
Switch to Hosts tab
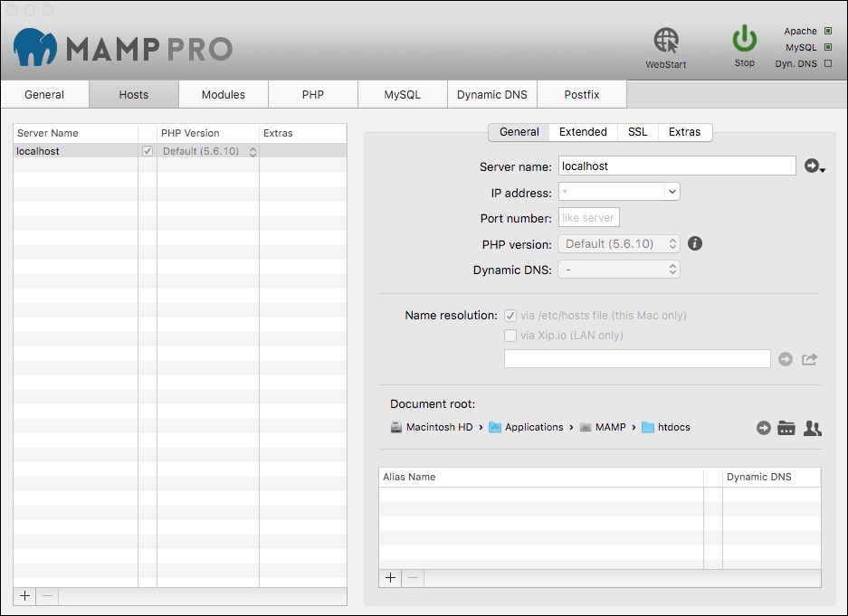click(134, 95)
